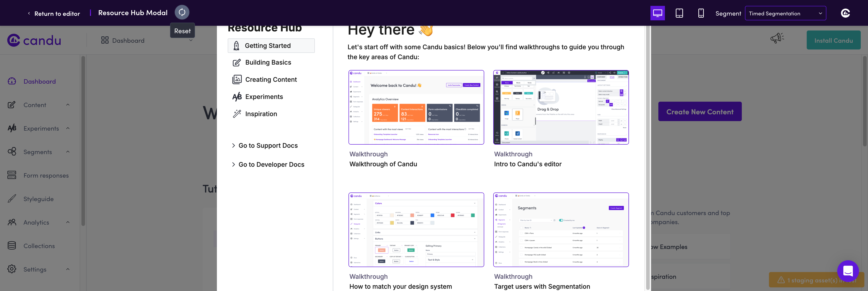The image size is (868, 291).
Task: Switch to mobile phone preview mode
Action: tap(701, 13)
